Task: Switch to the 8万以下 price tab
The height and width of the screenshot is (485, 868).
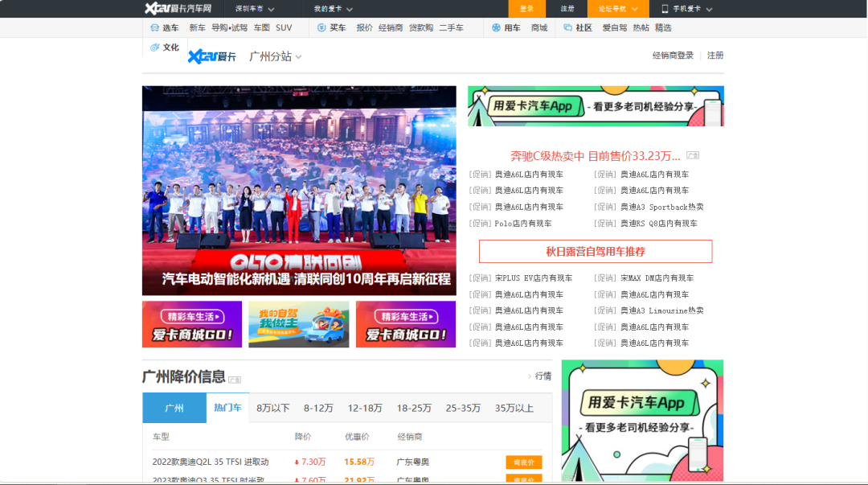Action: (273, 408)
